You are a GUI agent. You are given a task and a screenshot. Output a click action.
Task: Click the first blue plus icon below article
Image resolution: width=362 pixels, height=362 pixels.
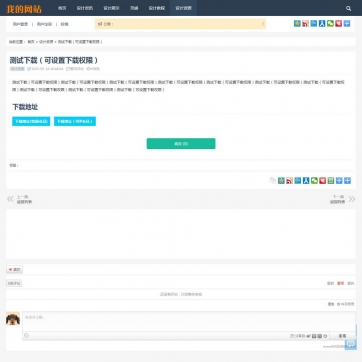pyautogui.click(x=339, y=181)
